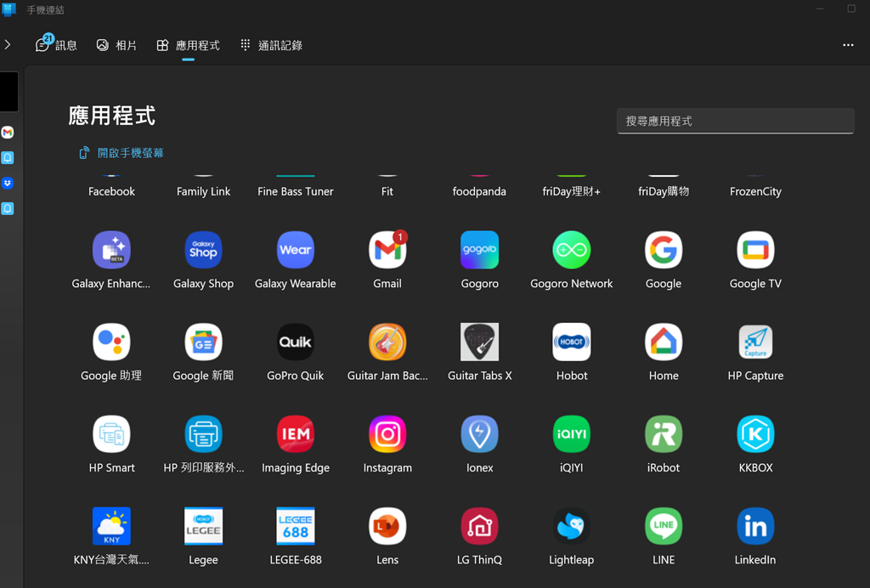The image size is (870, 588).
Task: Switch to 通訊記錄 call log tab
Action: [271, 45]
